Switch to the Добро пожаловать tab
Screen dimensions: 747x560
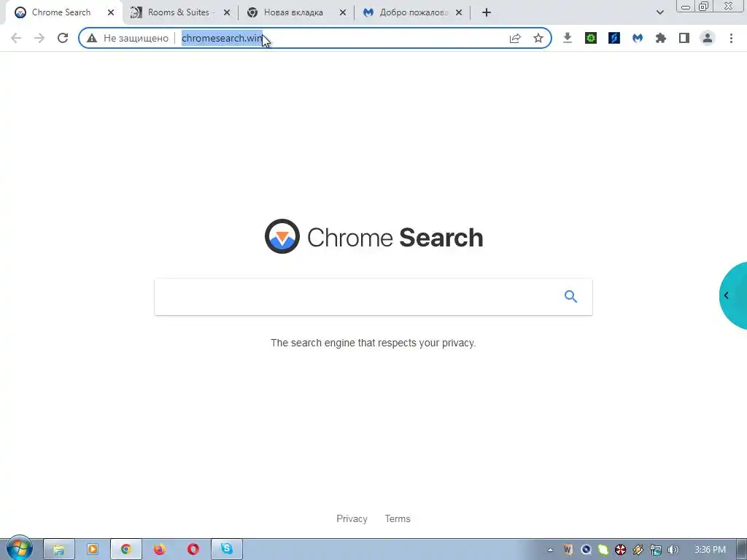pos(413,12)
